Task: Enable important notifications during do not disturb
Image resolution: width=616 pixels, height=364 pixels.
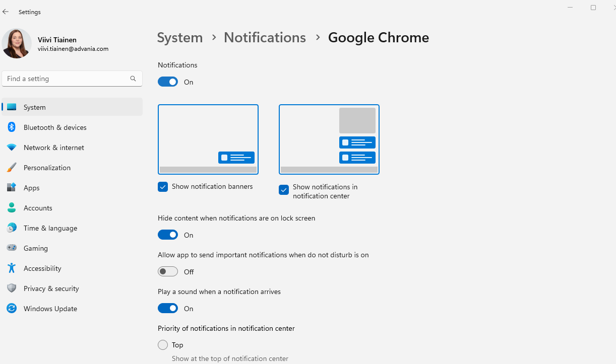Action: point(168,272)
